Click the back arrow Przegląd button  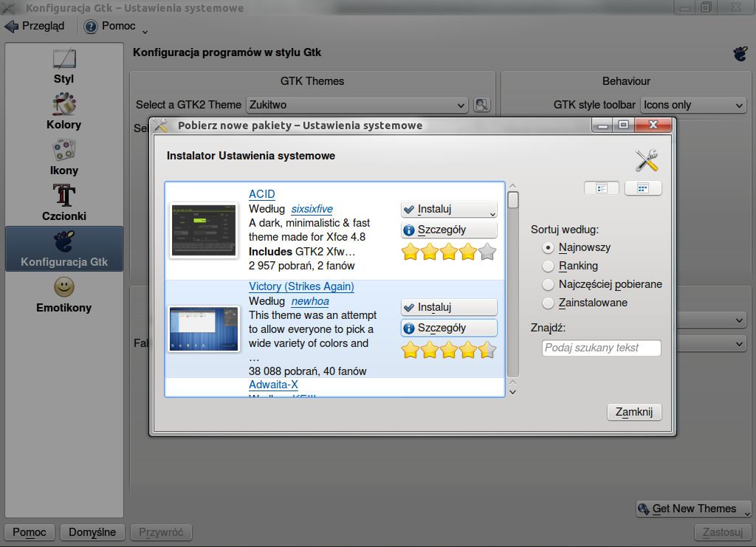coord(35,26)
